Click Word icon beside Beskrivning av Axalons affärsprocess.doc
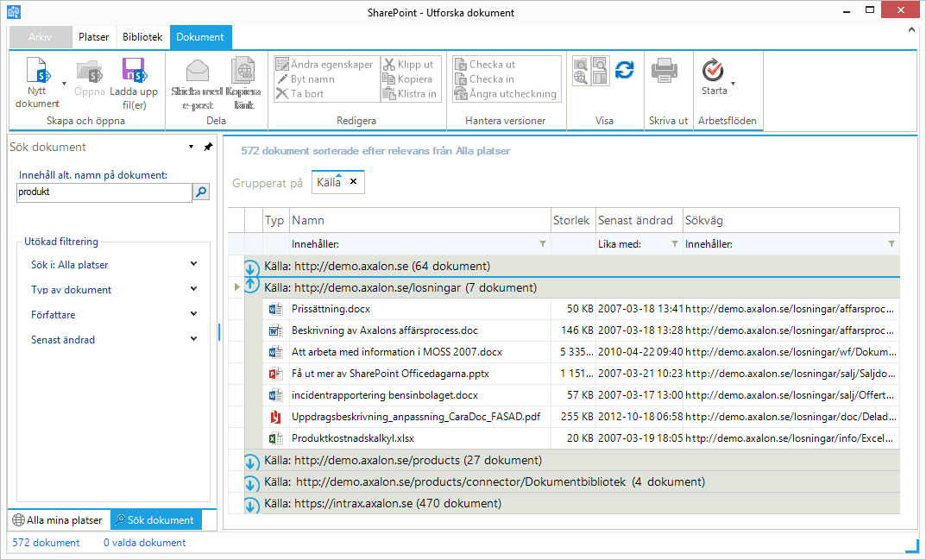The width and height of the screenshot is (926, 560). point(275,330)
